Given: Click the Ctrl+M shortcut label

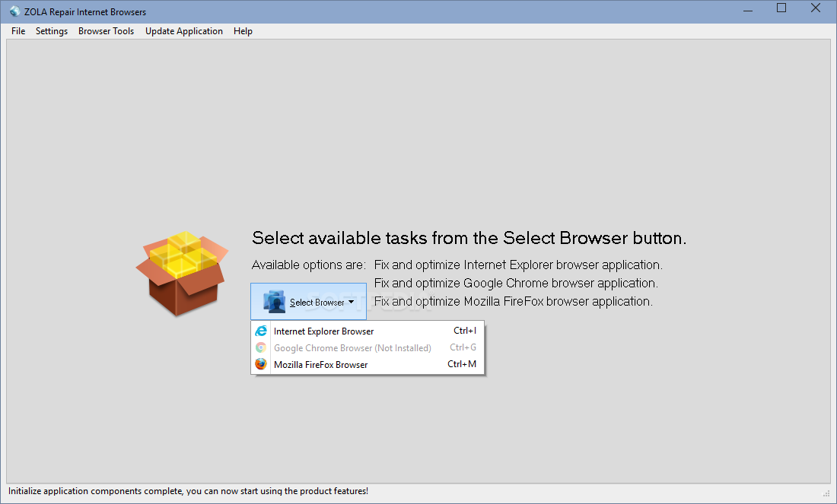Looking at the screenshot, I should click(x=462, y=364).
